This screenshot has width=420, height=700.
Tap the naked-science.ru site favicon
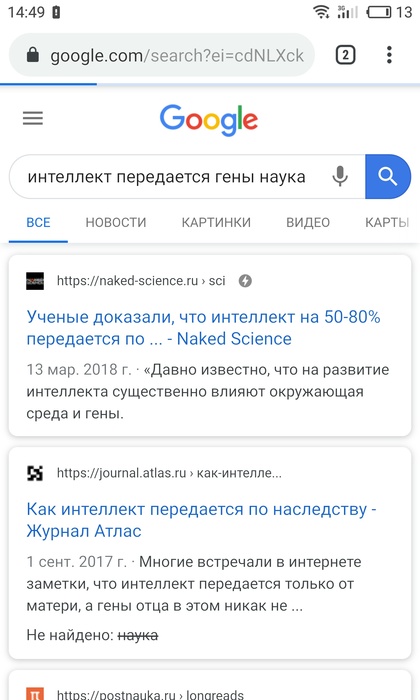35,281
